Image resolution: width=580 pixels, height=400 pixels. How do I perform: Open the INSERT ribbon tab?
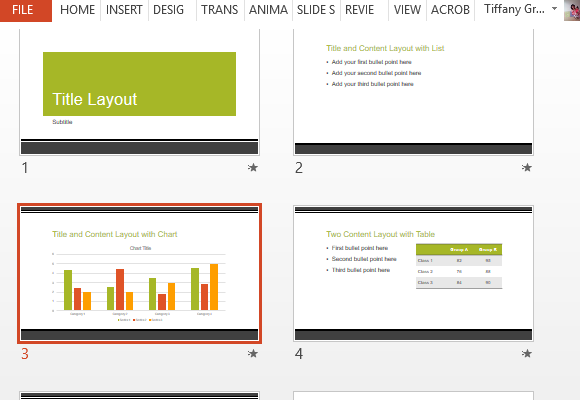[124, 10]
